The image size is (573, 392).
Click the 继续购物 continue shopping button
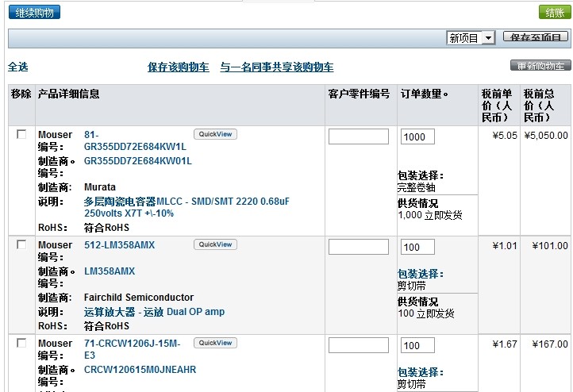tap(34, 13)
